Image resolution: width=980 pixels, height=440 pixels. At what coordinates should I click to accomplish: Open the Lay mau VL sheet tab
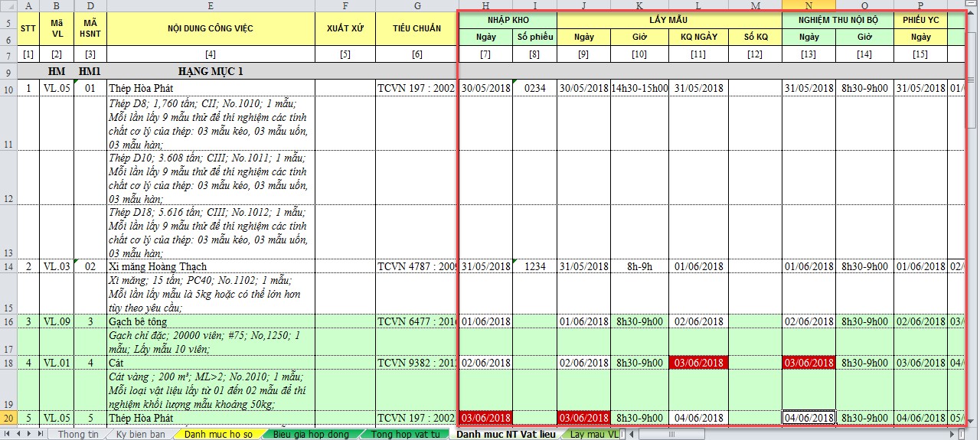tap(592, 434)
